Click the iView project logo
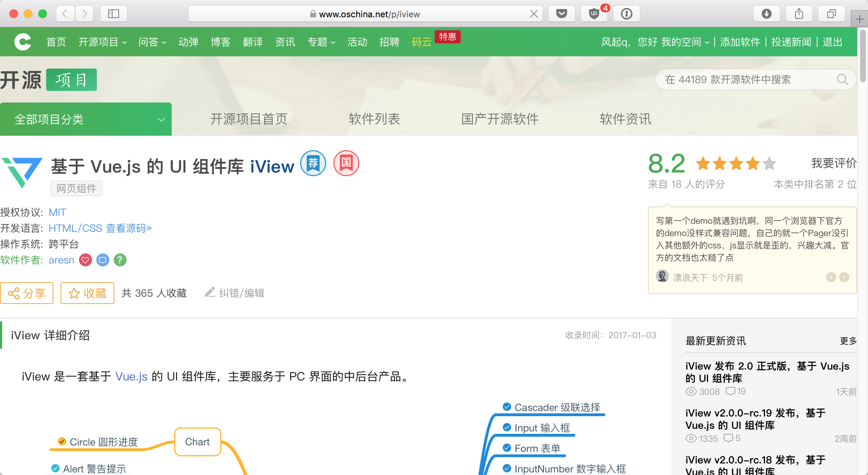The width and height of the screenshot is (868, 475). click(x=22, y=172)
